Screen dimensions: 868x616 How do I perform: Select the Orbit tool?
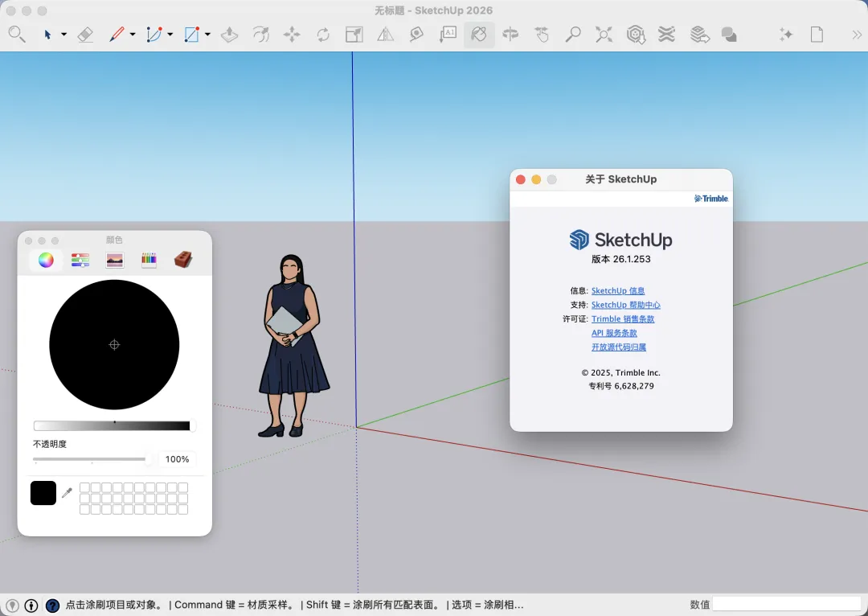coord(510,35)
